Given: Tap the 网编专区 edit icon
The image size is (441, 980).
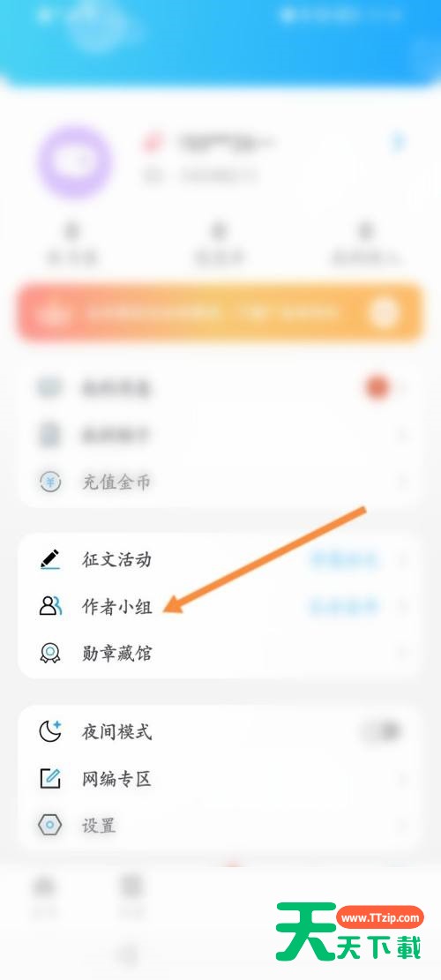Looking at the screenshot, I should click(x=50, y=779).
